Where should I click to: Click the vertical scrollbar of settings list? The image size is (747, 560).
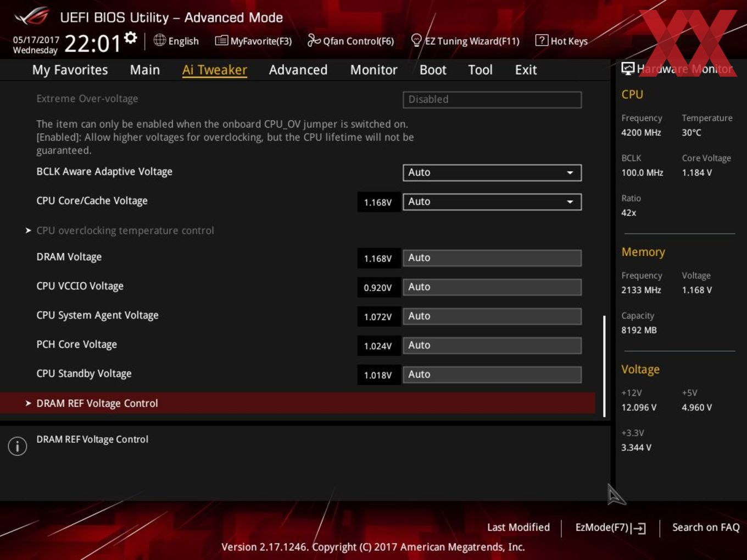click(x=604, y=366)
